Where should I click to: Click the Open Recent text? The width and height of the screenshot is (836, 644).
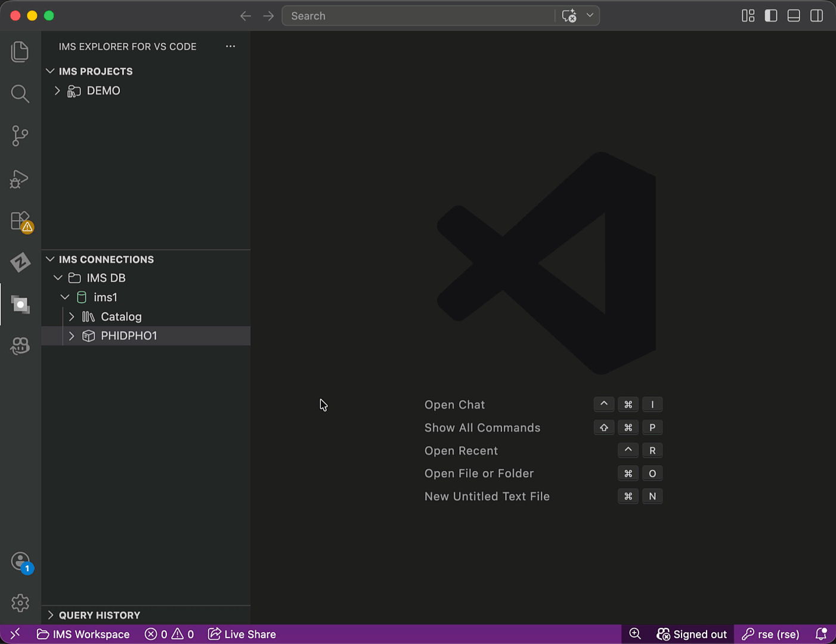(461, 451)
